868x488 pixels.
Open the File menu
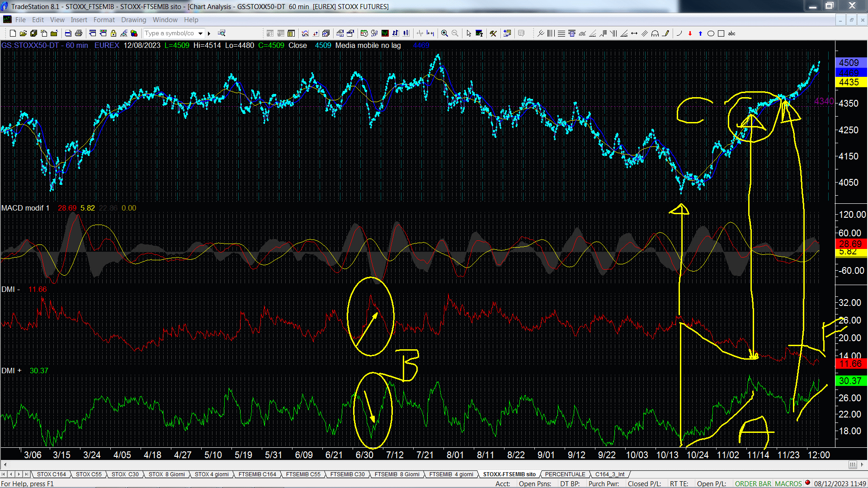[20, 20]
